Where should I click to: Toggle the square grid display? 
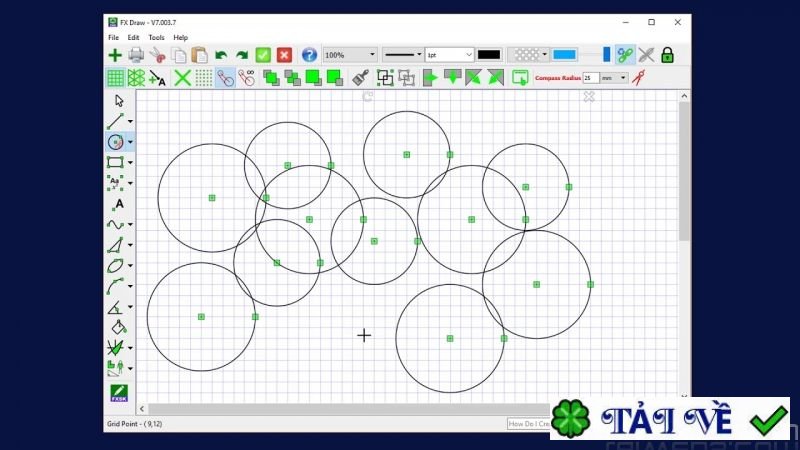(x=115, y=78)
